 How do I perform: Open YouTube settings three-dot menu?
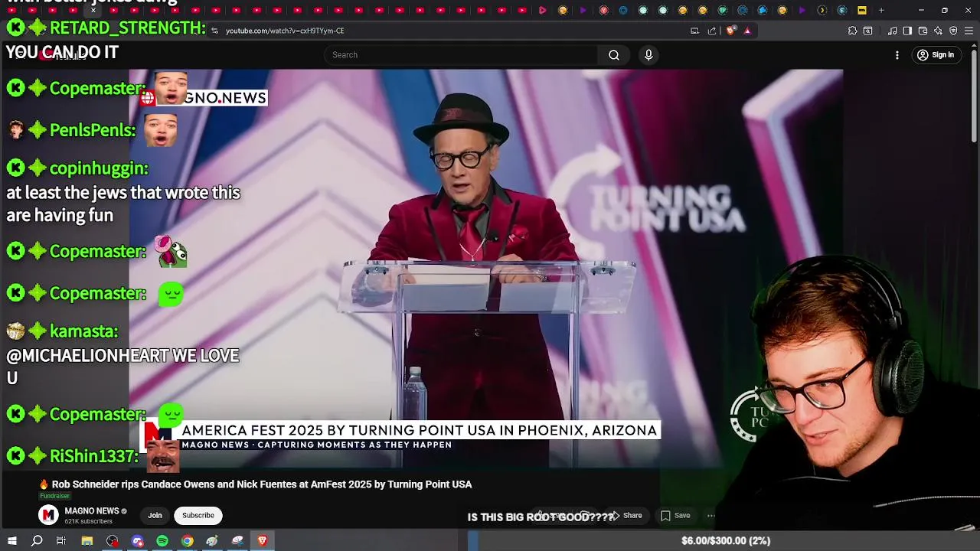(x=897, y=55)
